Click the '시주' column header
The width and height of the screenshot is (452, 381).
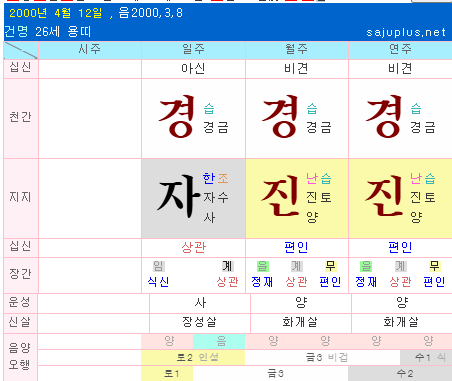coord(89,49)
